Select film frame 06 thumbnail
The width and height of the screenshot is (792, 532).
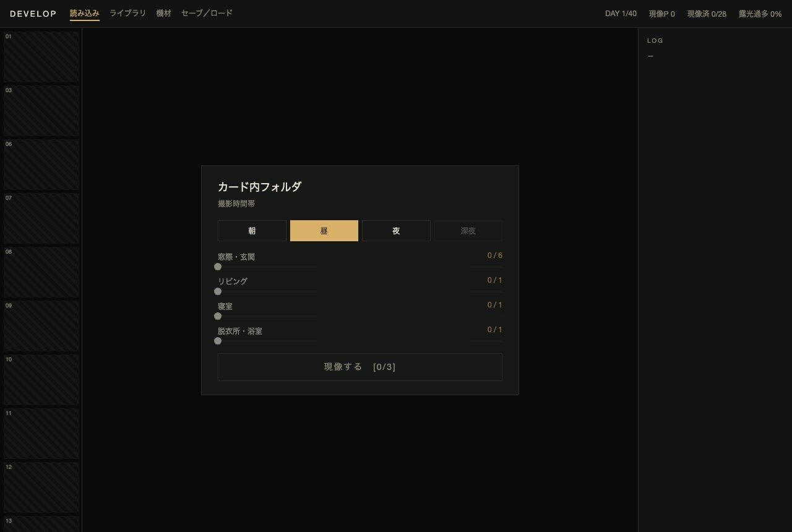click(x=41, y=165)
